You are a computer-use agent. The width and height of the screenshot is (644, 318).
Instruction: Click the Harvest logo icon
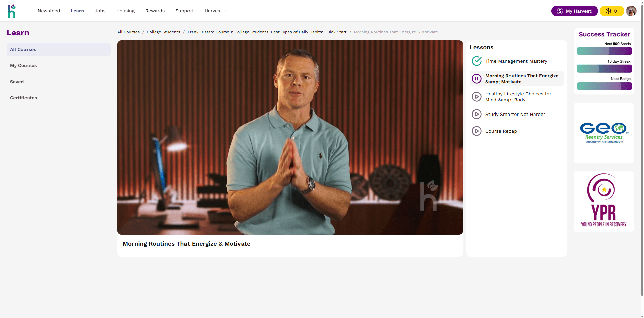coord(12,11)
